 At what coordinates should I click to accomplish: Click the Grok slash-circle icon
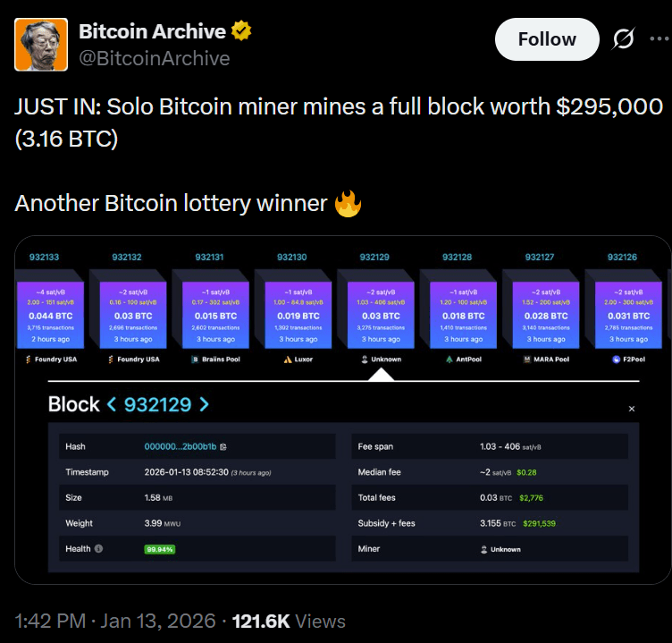623,39
